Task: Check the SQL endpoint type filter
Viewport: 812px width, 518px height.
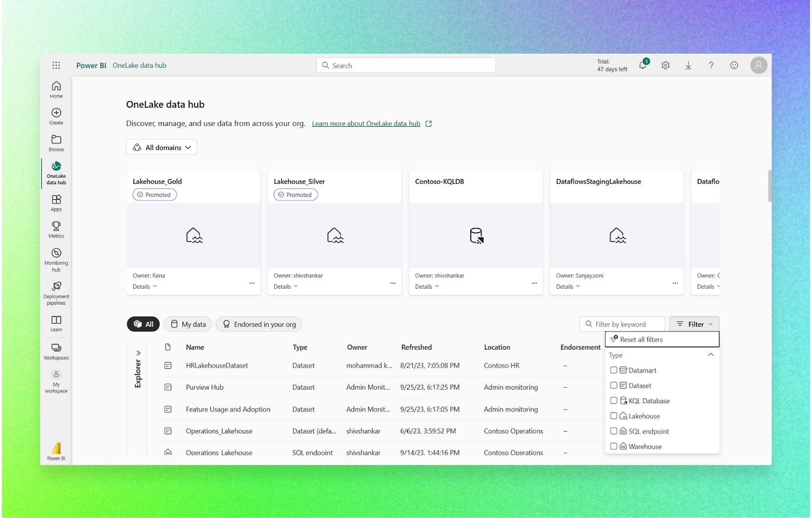Action: (614, 431)
